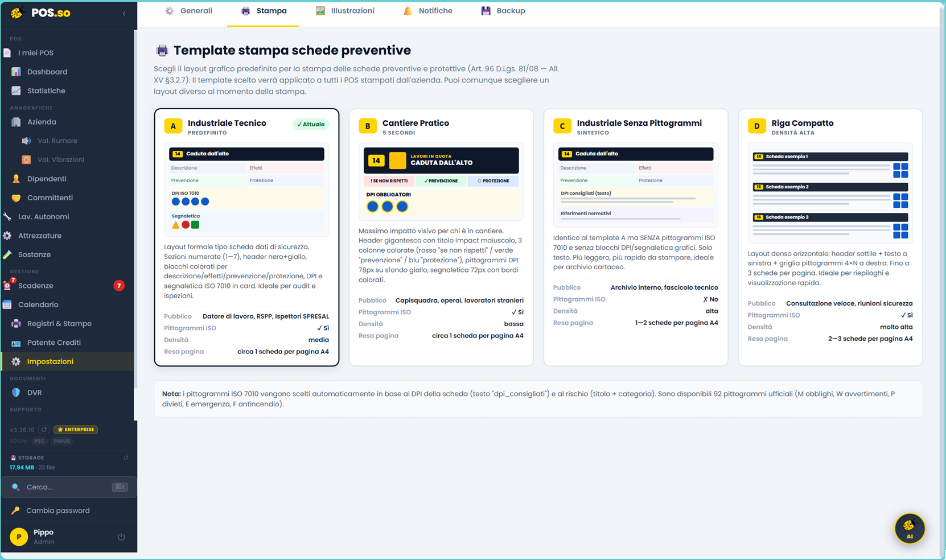Open Scadenze alarm clock icon
The image size is (946, 560).
[7, 285]
